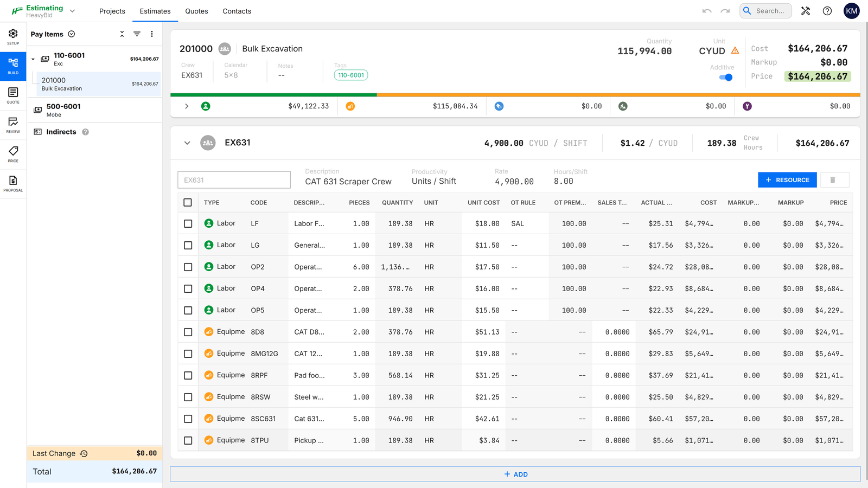Open the Contacts menu item
The width and height of the screenshot is (868, 488).
tap(237, 11)
